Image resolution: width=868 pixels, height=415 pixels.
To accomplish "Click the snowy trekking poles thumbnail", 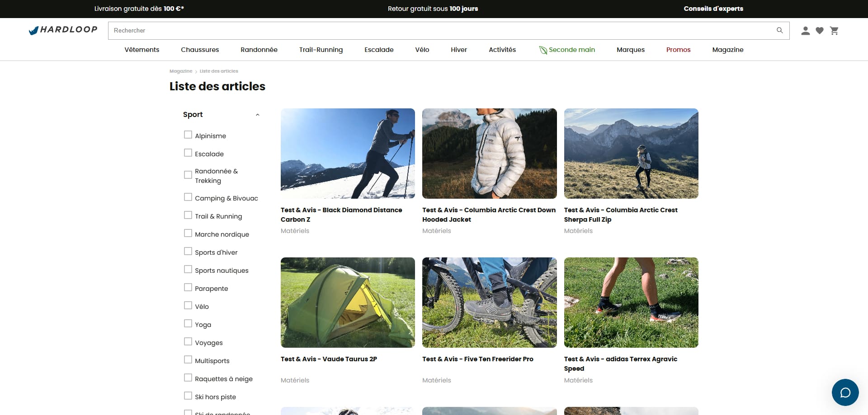I will [348, 154].
